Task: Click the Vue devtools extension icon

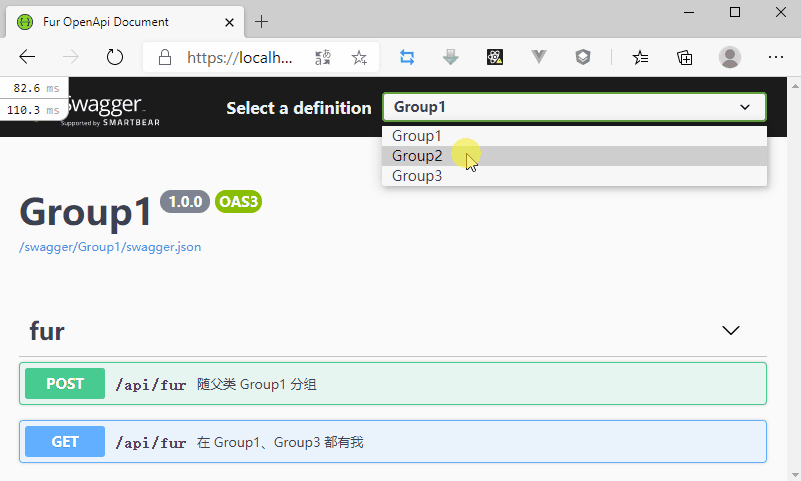Action: 539,57
